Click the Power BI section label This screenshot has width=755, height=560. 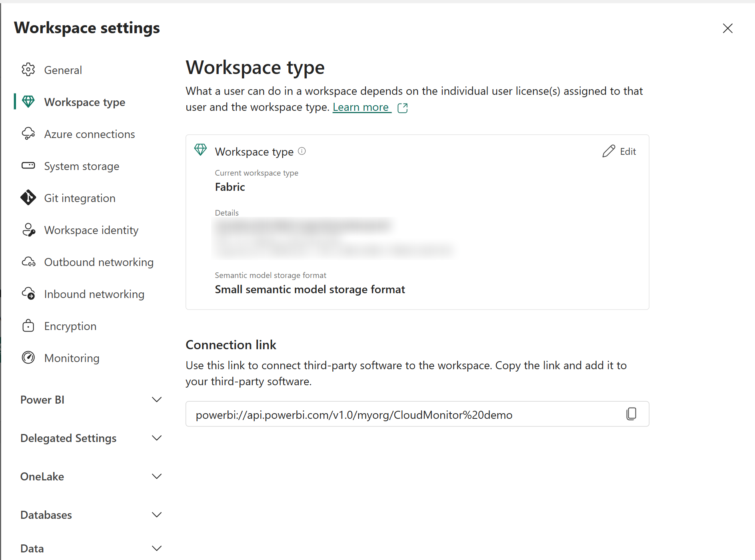(x=42, y=400)
